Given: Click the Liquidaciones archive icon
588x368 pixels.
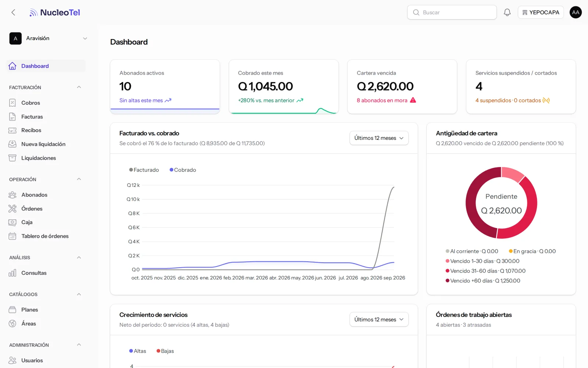Looking at the screenshot, I should tap(12, 158).
